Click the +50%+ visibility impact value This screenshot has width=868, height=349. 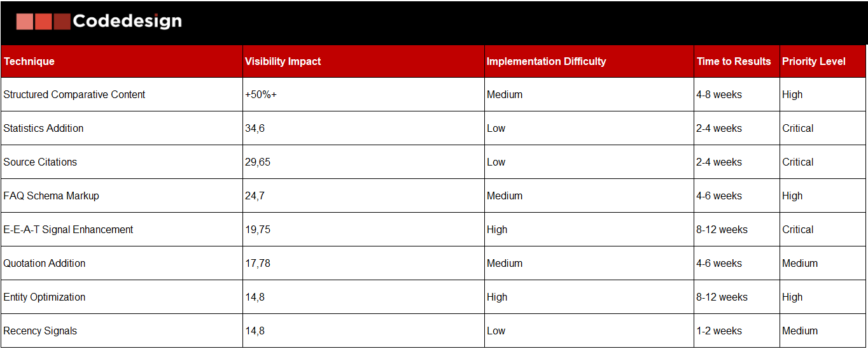pyautogui.click(x=261, y=95)
